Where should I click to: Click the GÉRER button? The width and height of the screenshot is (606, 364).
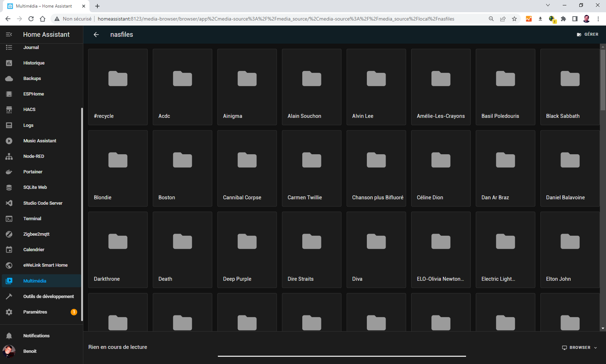pos(588,35)
